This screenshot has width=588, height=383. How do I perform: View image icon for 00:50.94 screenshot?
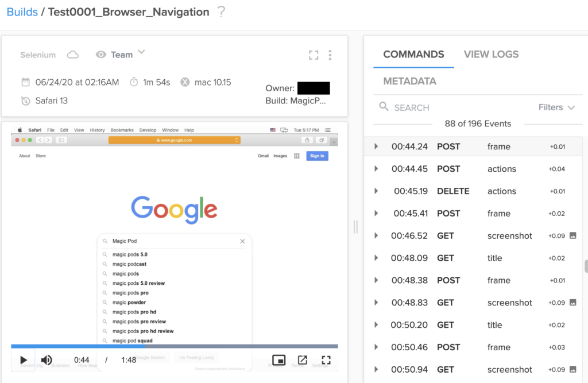pos(573,369)
